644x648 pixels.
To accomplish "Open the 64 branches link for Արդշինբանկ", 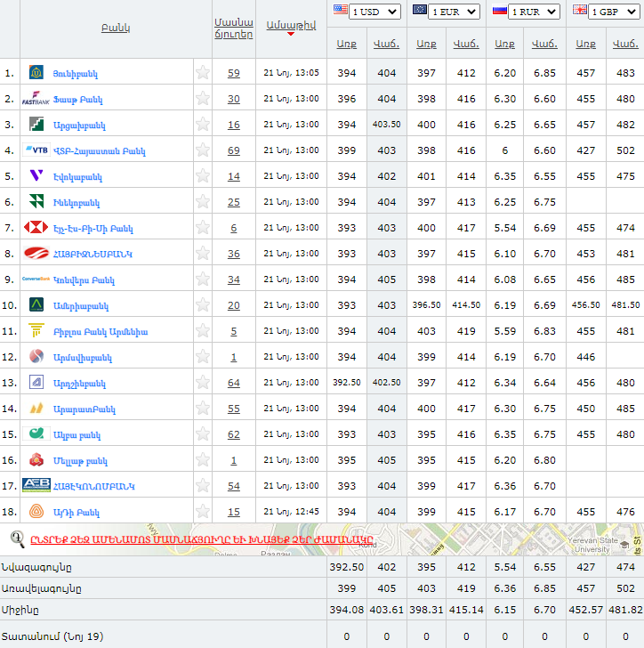I will pos(233,383).
